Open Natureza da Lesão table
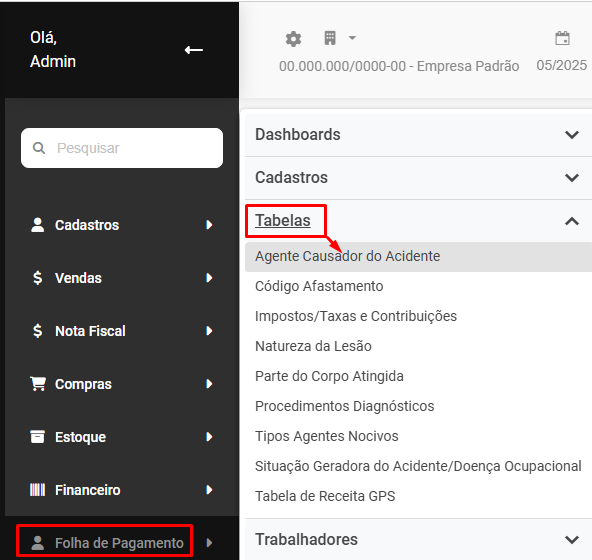The image size is (592, 560). 313,346
